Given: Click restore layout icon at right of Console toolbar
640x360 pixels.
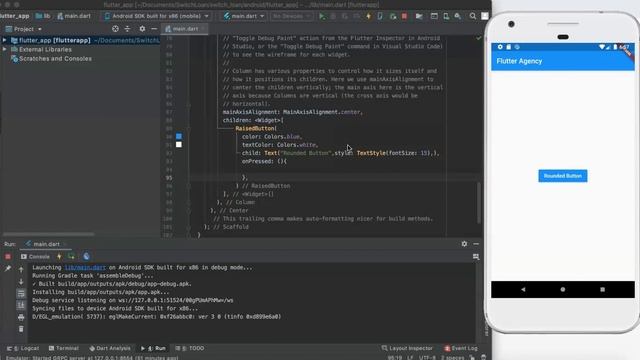Looking at the screenshot, I should 476,256.
